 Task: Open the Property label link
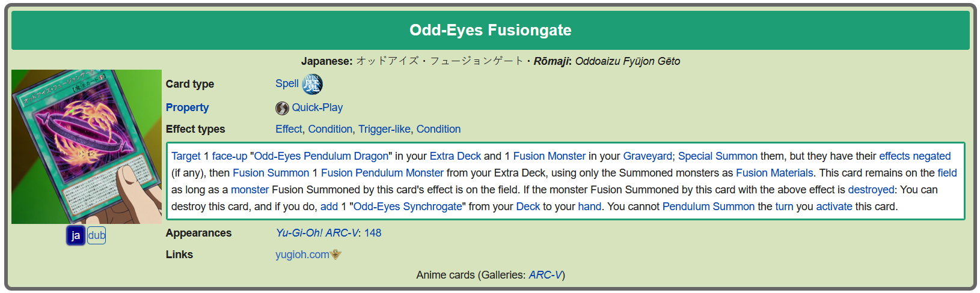(x=188, y=107)
